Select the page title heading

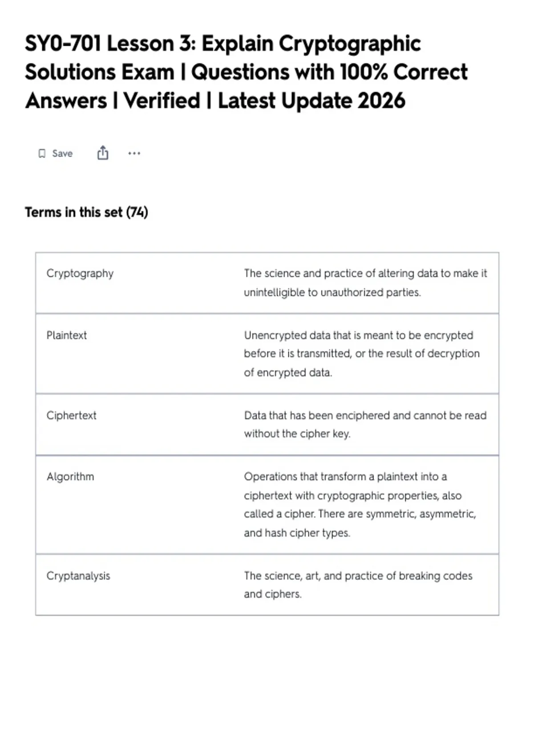tap(246, 72)
